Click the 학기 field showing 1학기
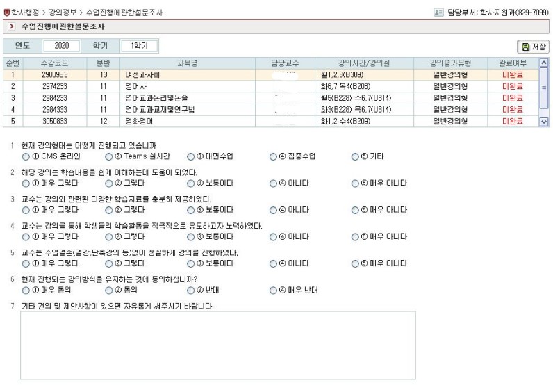The width and height of the screenshot is (553, 392). click(139, 46)
